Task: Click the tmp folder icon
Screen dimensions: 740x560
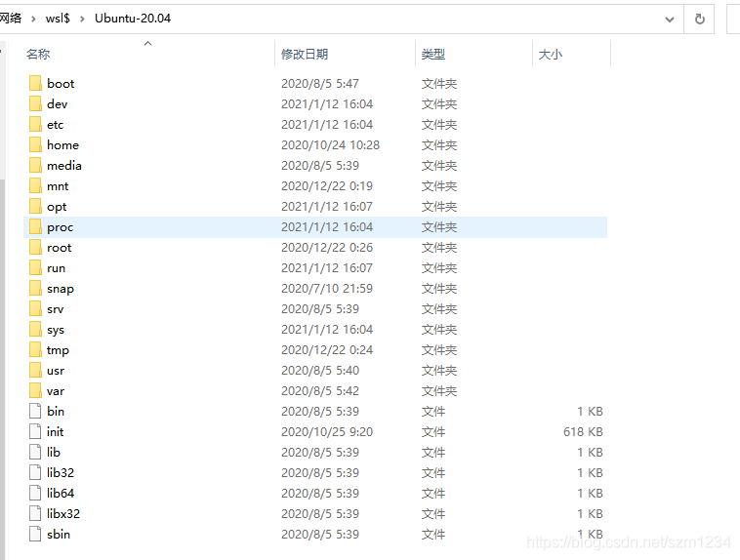Action: pyautogui.click(x=35, y=350)
